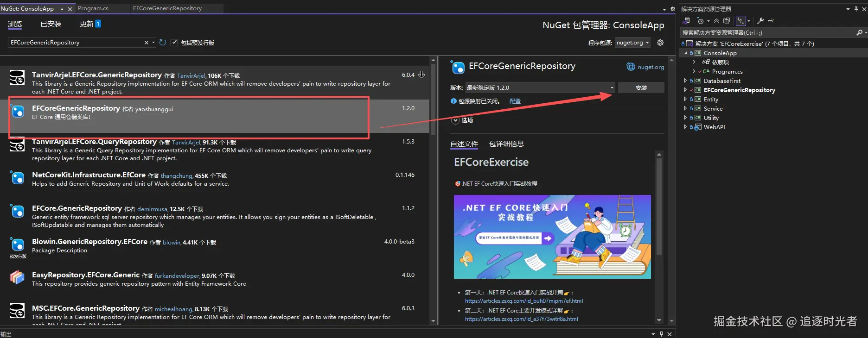Screen dimensions: 868x338
Task: Switch to the 已安装 installed tab
Action: pyautogui.click(x=51, y=24)
